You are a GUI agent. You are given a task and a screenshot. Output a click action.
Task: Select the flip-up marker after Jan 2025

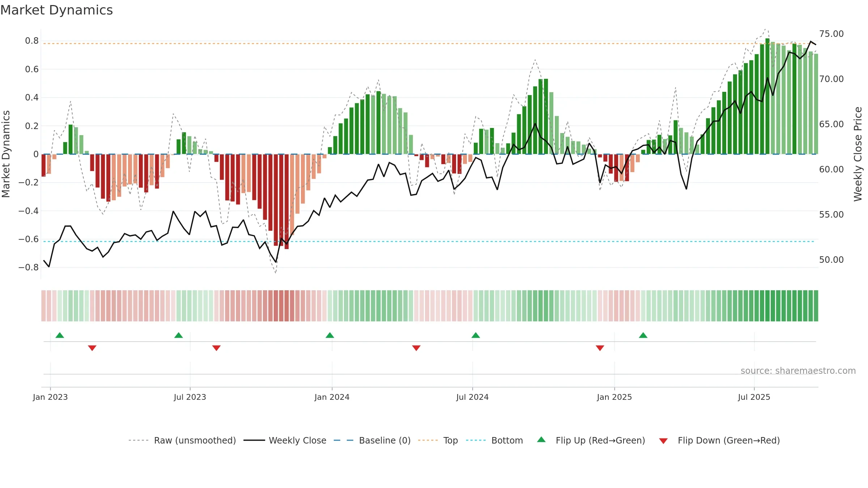[x=643, y=335]
